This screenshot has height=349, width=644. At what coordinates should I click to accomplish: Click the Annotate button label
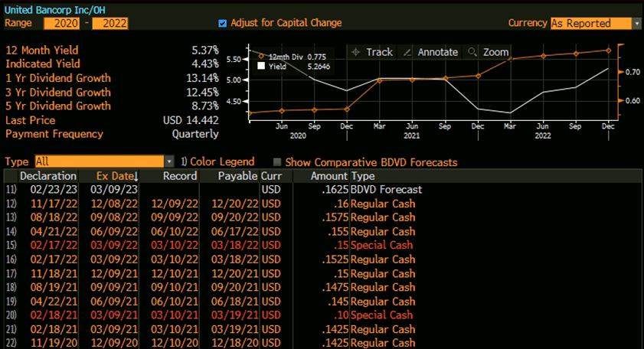click(438, 52)
